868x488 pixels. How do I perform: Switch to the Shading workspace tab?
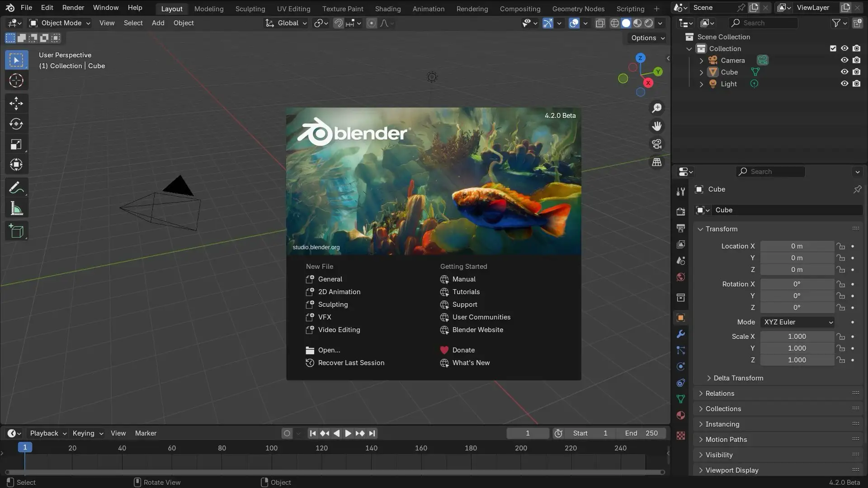coord(387,9)
